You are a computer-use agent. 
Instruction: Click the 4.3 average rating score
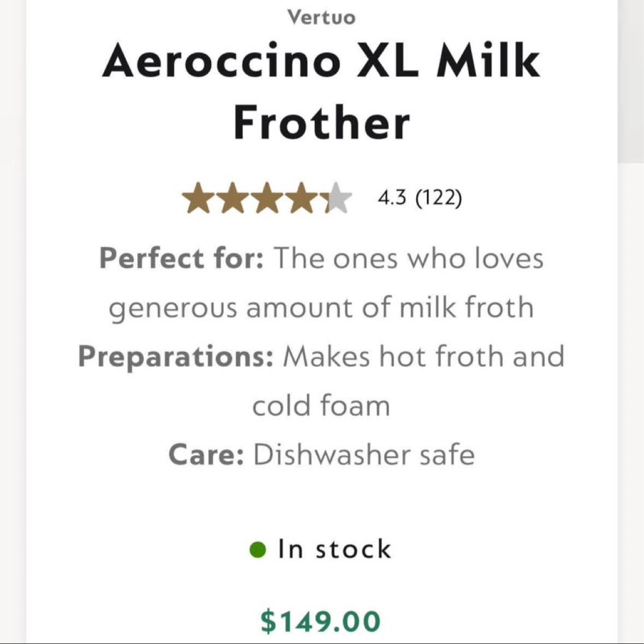(x=392, y=198)
